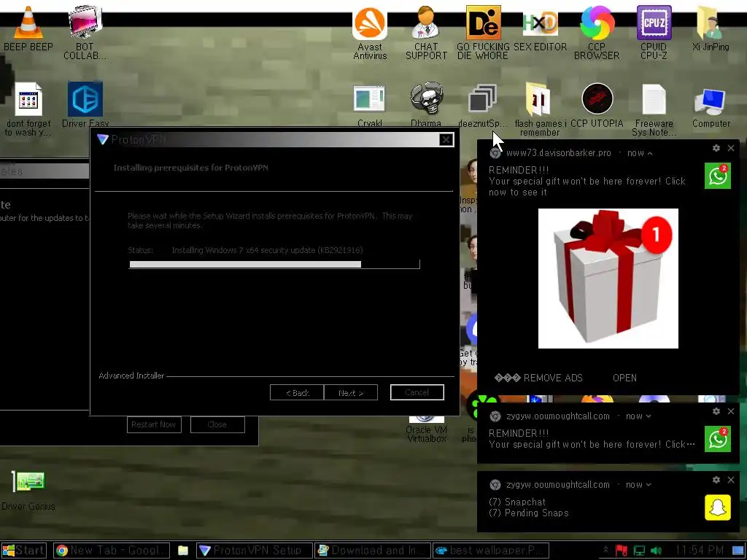Click the Show desktop button
The width and height of the screenshot is (747, 560).
point(740,551)
